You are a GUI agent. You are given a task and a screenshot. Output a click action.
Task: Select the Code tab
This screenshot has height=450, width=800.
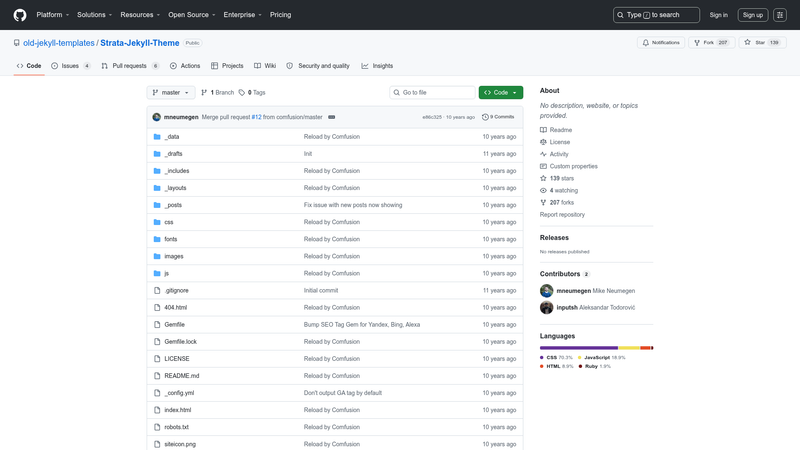click(29, 66)
